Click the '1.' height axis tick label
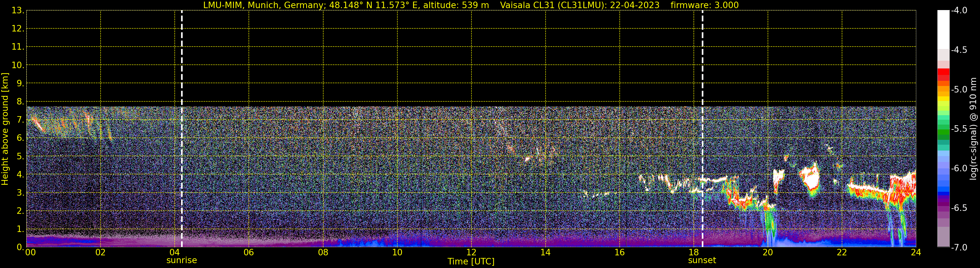This screenshot has height=268, width=980. click(20, 229)
